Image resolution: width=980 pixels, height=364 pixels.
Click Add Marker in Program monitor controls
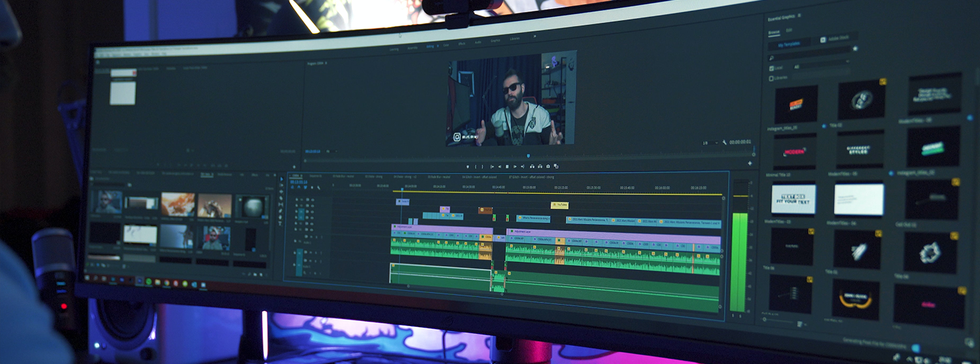(468, 167)
